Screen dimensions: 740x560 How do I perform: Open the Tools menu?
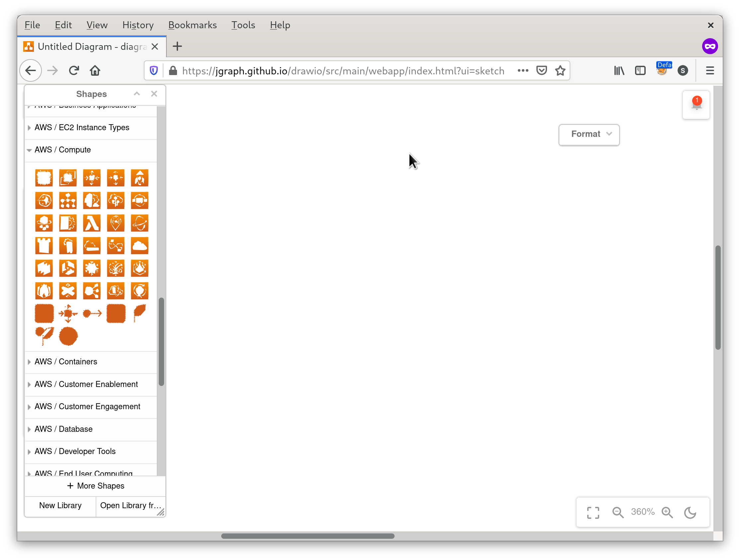(243, 25)
